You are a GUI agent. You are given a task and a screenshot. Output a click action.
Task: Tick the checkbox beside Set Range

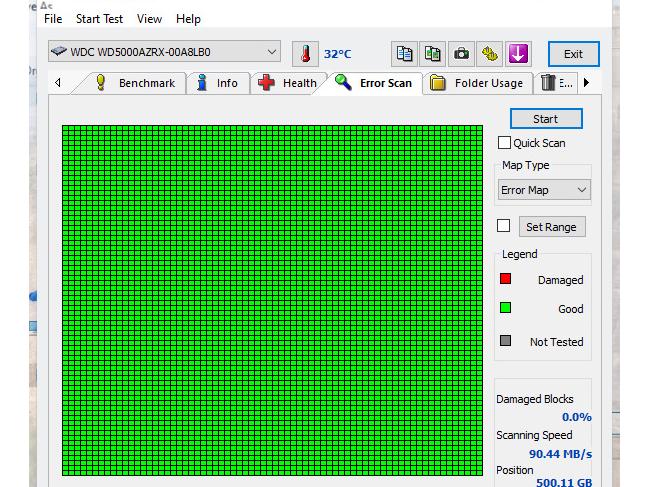(504, 226)
